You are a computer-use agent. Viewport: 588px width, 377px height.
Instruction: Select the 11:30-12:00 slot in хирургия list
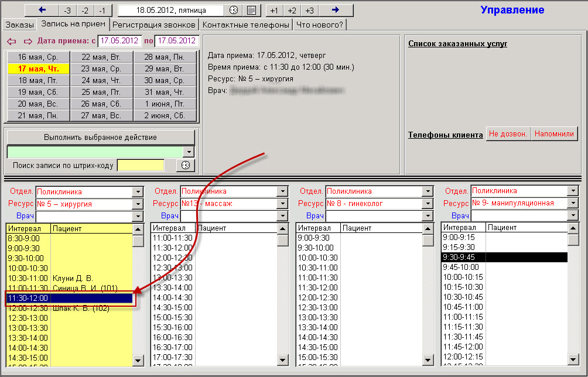(70, 299)
